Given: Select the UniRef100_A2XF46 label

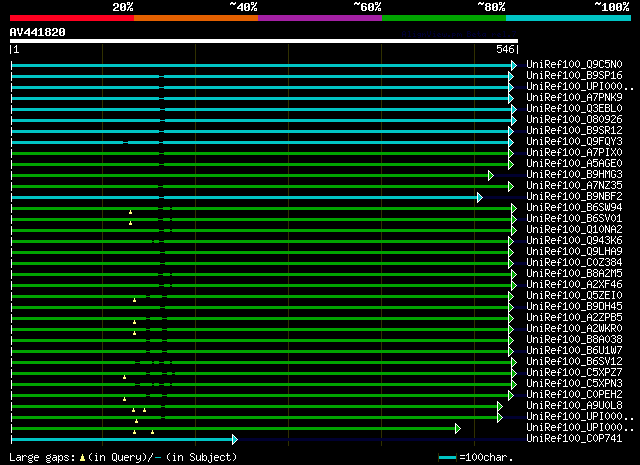Looking at the screenshot, I should pyautogui.click(x=574, y=285).
